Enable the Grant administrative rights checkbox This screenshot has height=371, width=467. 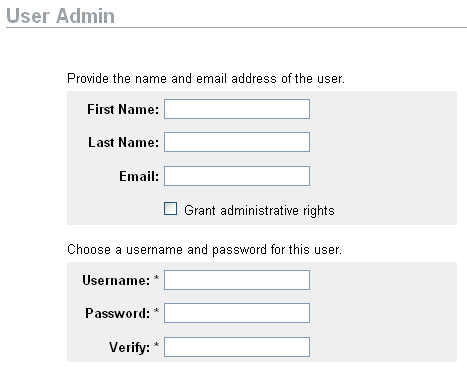pyautogui.click(x=170, y=209)
